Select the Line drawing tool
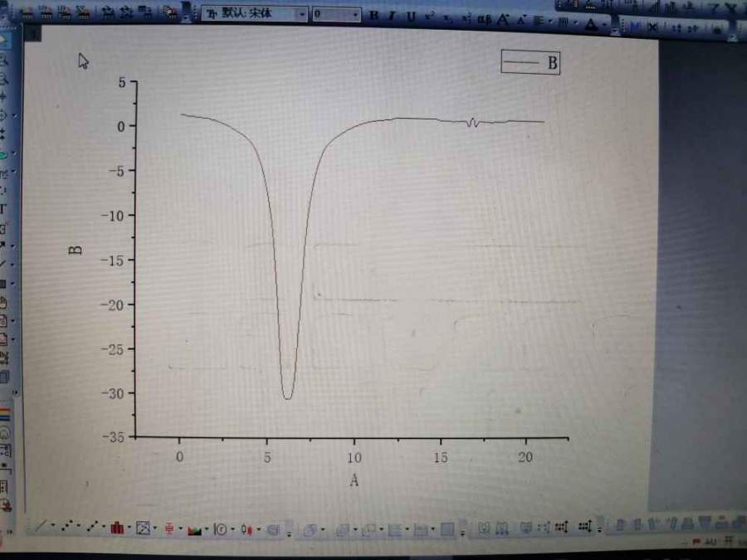 (x=2, y=264)
